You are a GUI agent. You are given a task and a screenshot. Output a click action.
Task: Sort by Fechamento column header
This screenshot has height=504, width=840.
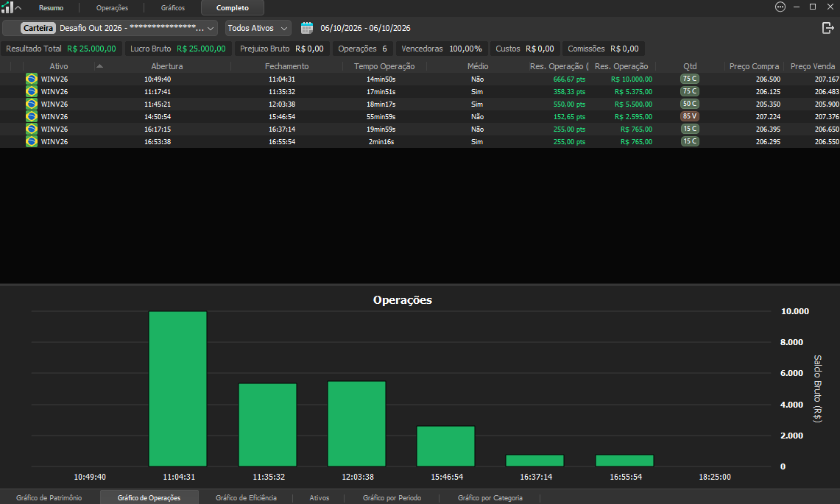click(286, 66)
